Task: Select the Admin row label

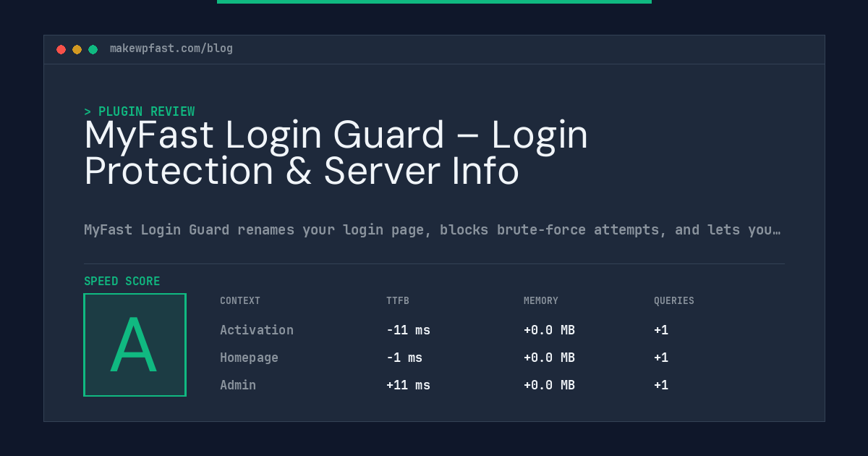Action: [x=238, y=385]
